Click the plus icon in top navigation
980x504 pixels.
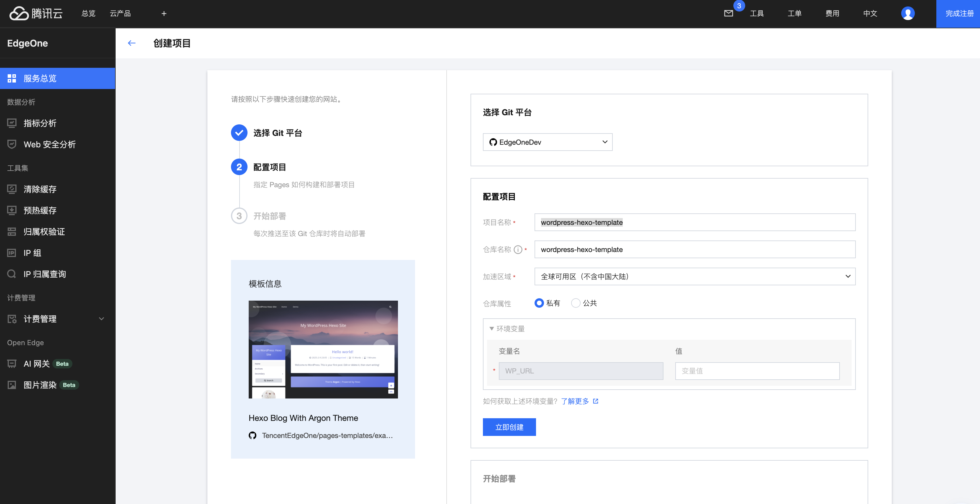tap(164, 14)
